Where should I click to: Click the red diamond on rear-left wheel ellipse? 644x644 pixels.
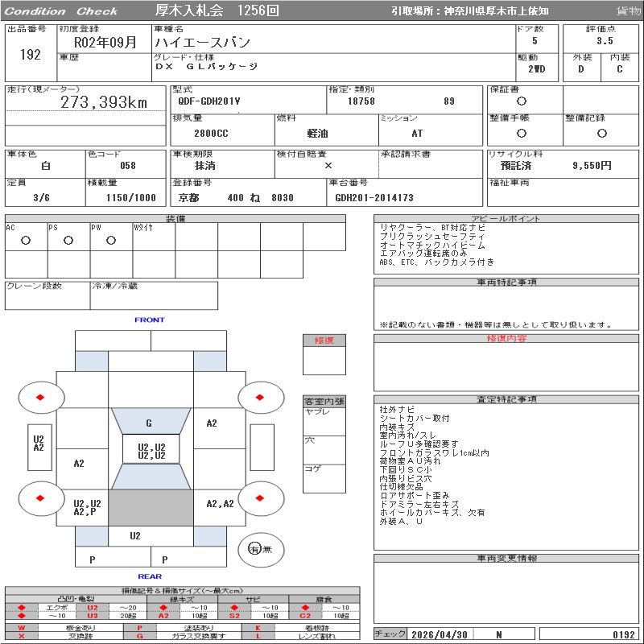(40, 497)
